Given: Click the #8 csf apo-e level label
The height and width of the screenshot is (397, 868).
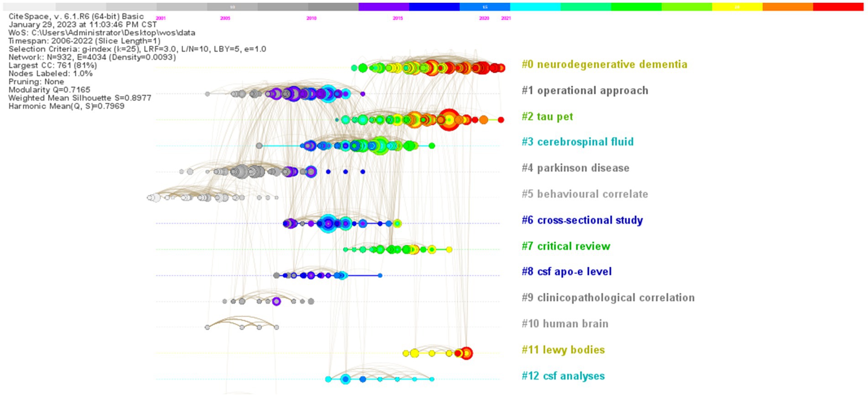Looking at the screenshot, I should pos(566,272).
